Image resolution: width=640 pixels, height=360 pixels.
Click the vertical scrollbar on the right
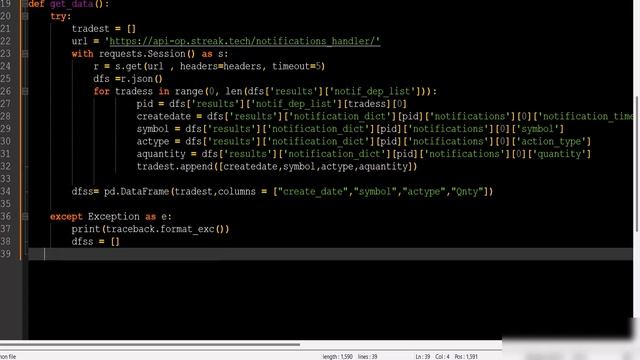[x=636, y=163]
